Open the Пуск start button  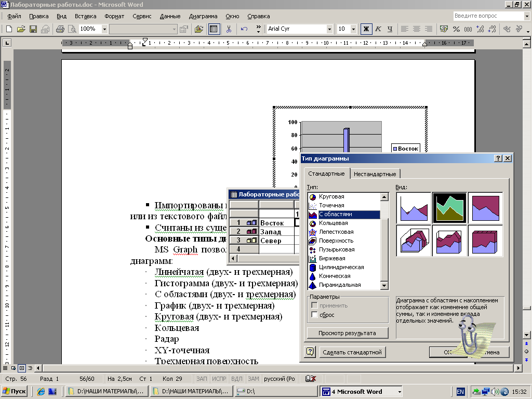[x=14, y=391]
